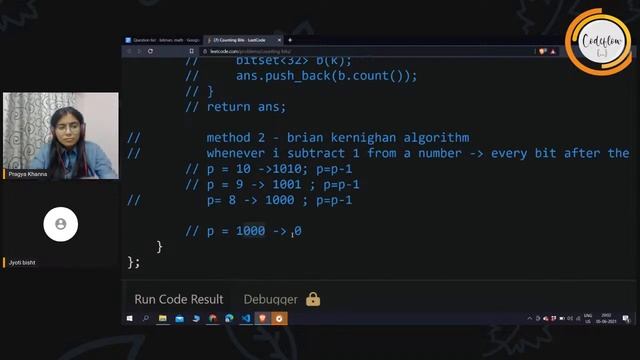Screen dimensions: 640x360
Task: Click the 'ans.push_back(b.count());' line
Action: click(x=327, y=76)
